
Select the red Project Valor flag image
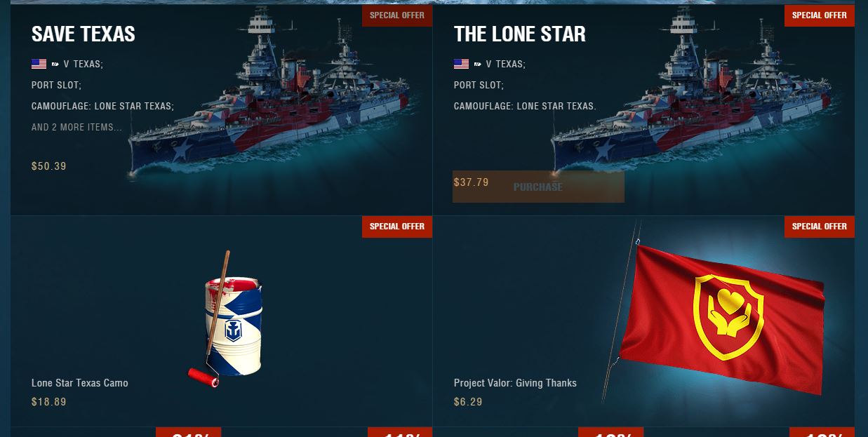point(714,312)
